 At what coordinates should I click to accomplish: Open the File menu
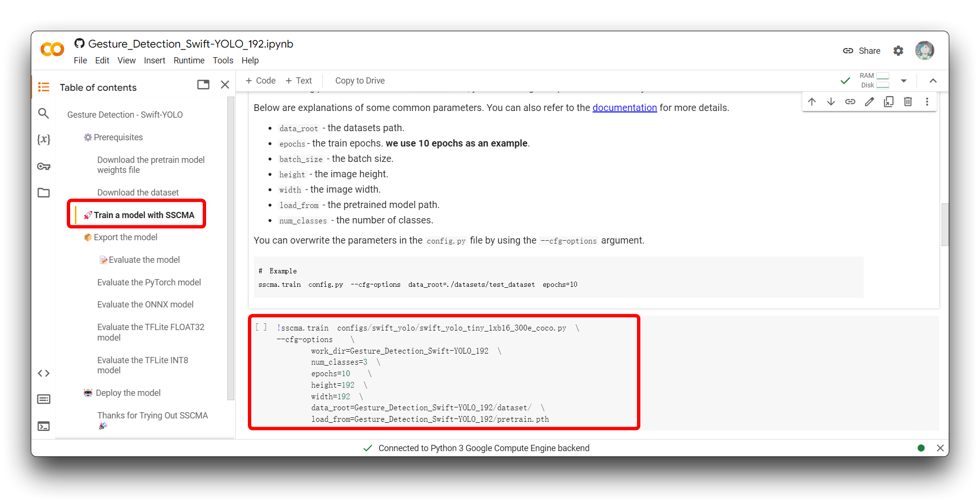(80, 60)
